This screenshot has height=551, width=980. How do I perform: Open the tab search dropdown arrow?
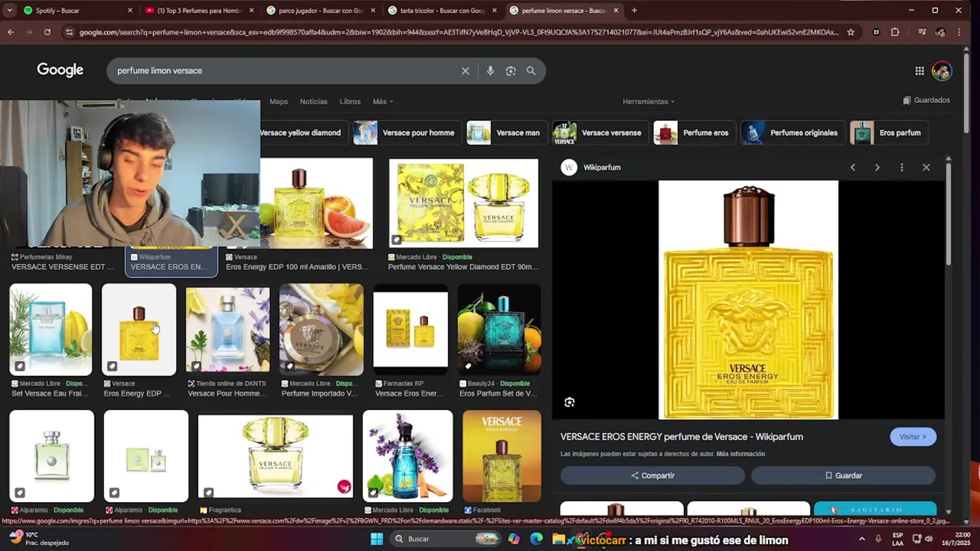(9, 11)
